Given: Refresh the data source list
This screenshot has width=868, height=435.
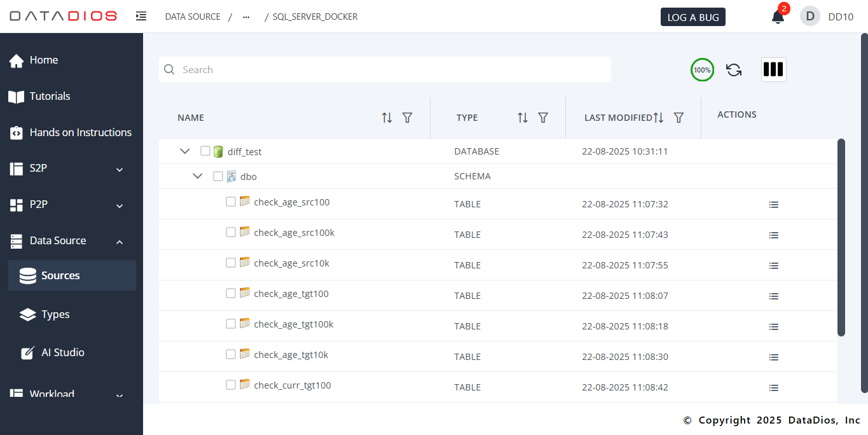Looking at the screenshot, I should tap(734, 69).
